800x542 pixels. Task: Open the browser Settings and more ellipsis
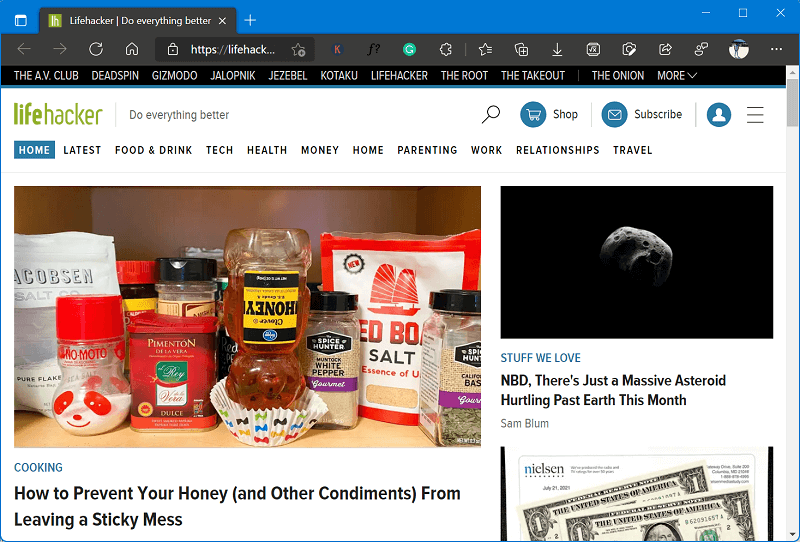coord(777,49)
